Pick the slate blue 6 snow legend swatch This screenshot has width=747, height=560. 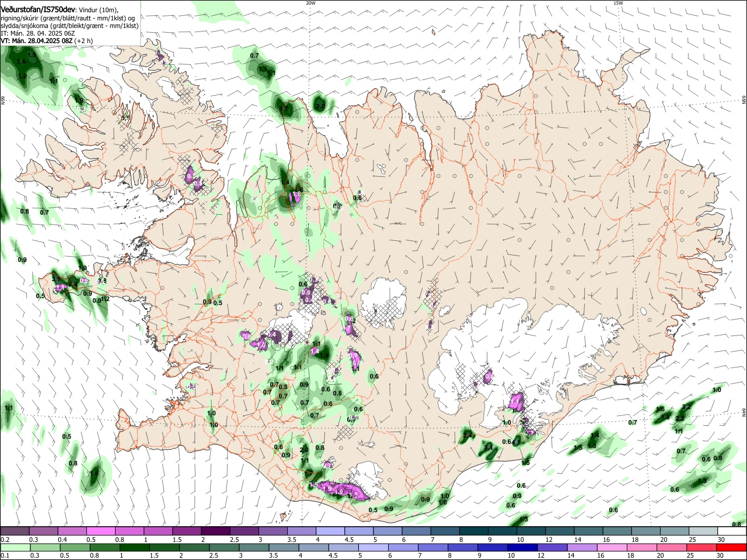click(x=416, y=531)
